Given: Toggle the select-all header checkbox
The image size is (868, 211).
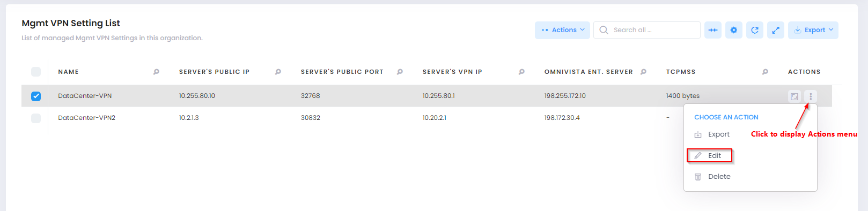Looking at the screenshot, I should pyautogui.click(x=36, y=72).
